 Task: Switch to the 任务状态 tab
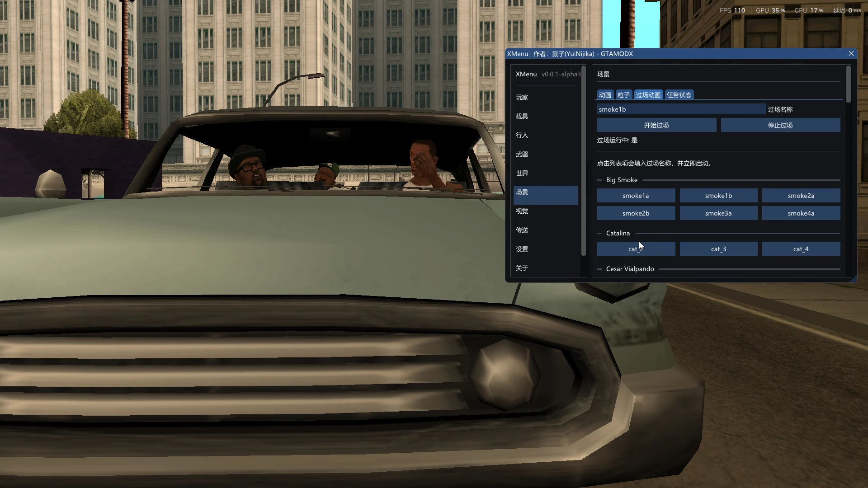point(679,95)
